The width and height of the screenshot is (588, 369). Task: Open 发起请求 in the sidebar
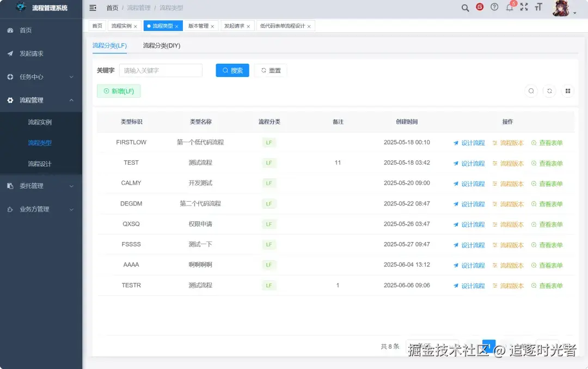[x=41, y=53]
